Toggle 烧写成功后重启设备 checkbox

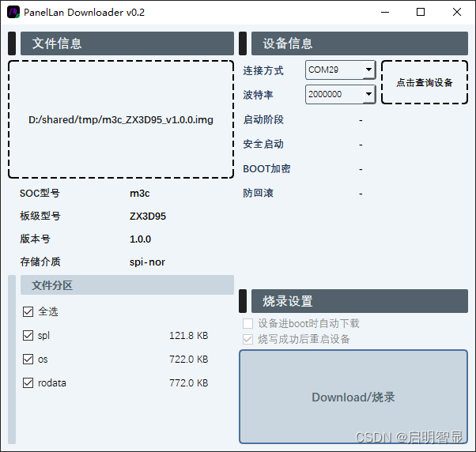(x=247, y=339)
